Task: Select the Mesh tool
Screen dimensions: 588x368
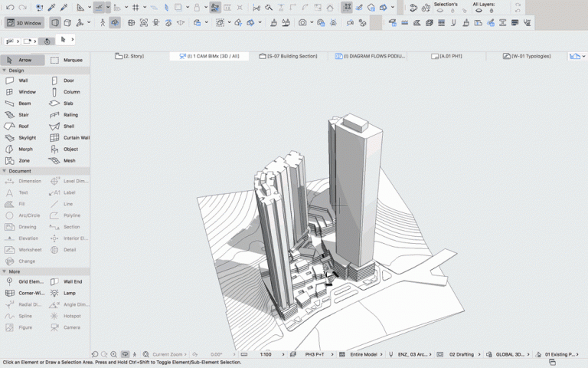Action: [x=67, y=161]
